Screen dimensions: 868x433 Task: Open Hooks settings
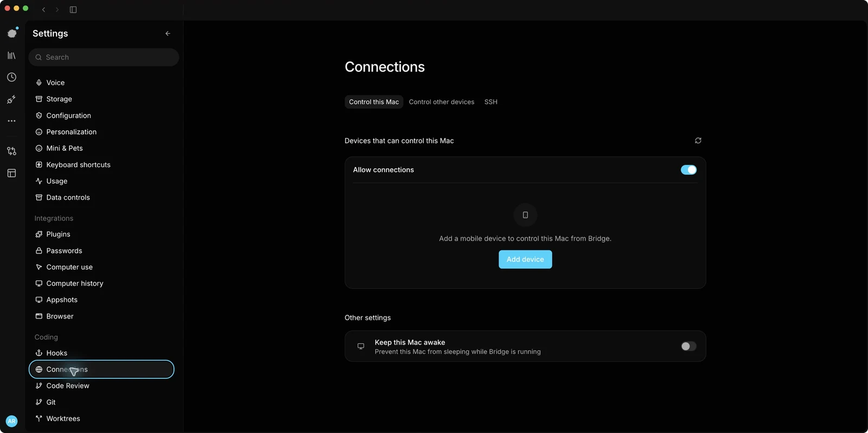pyautogui.click(x=101, y=353)
